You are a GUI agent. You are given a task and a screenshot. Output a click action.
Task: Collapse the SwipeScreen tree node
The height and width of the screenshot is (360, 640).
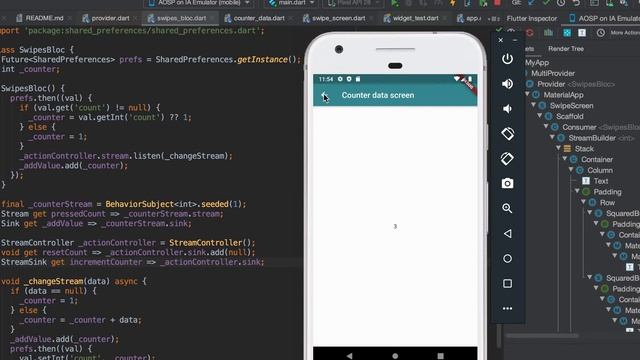533,105
